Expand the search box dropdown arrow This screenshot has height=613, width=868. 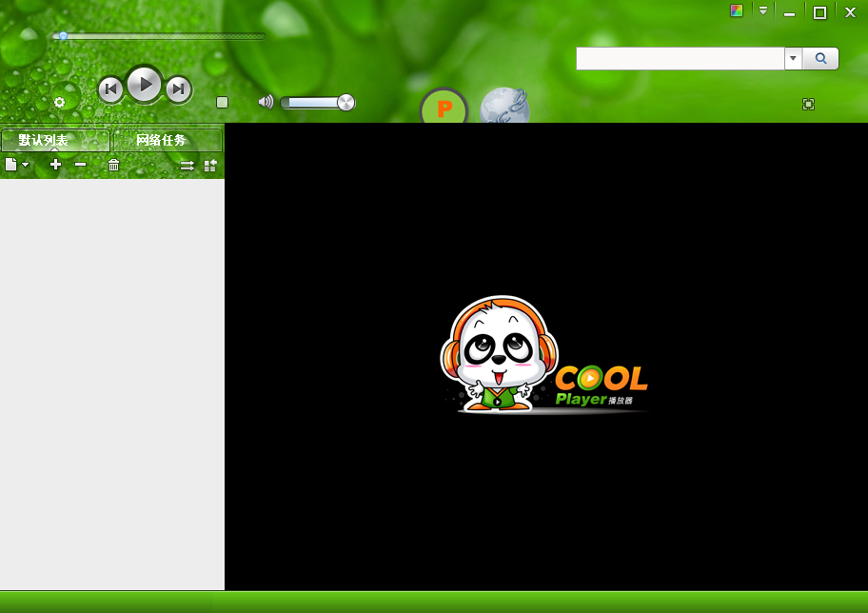point(793,59)
